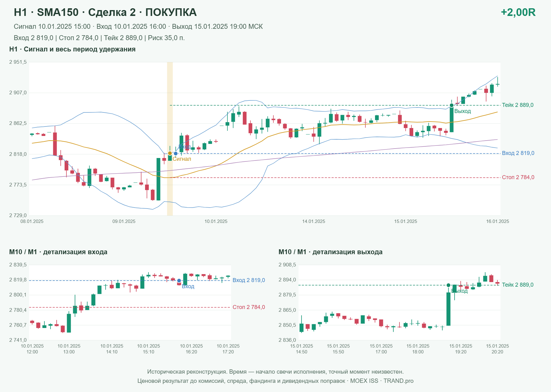Click the green exit dot in exit detail chart

pos(448,285)
